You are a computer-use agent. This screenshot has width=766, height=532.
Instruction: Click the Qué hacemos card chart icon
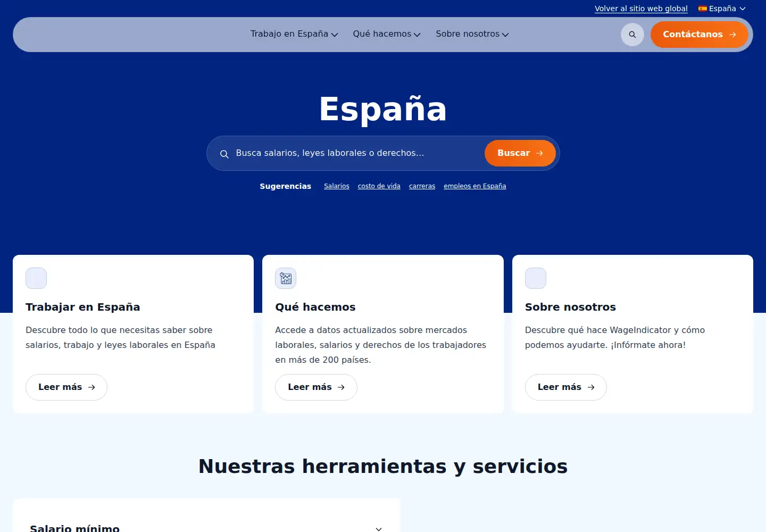click(x=286, y=278)
